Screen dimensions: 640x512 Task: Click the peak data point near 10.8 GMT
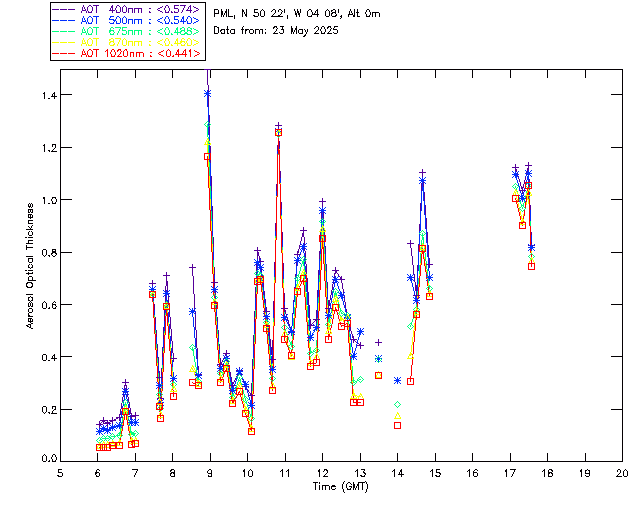278,128
